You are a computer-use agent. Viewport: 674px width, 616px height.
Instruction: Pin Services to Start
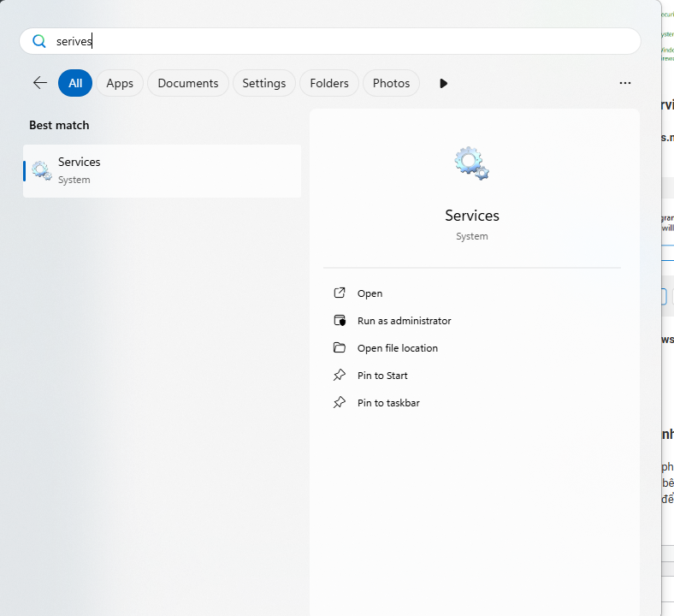382,376
